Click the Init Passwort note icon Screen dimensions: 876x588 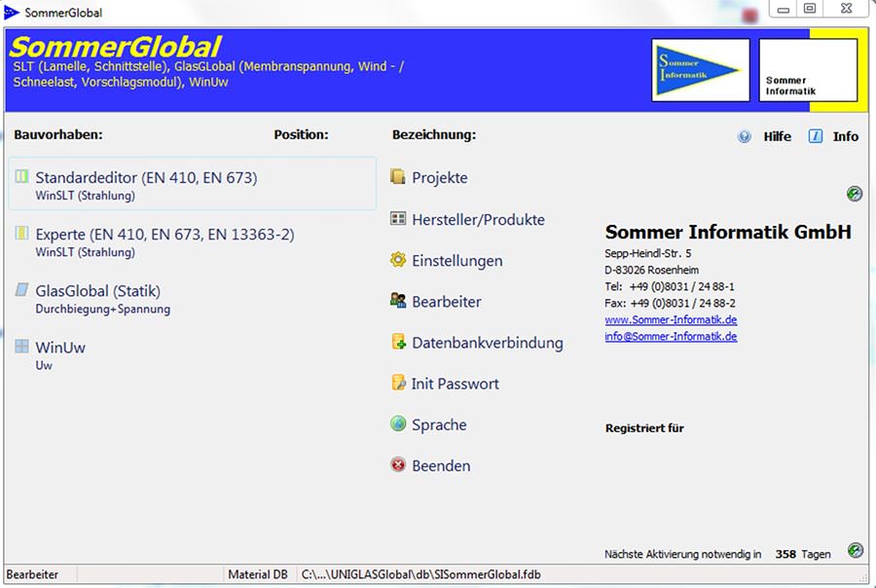tap(398, 383)
